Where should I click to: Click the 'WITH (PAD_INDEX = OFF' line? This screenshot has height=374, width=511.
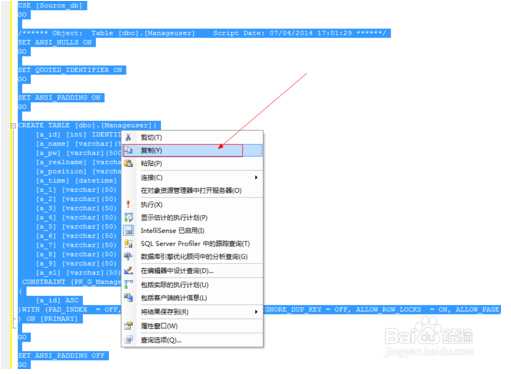tap(70, 310)
